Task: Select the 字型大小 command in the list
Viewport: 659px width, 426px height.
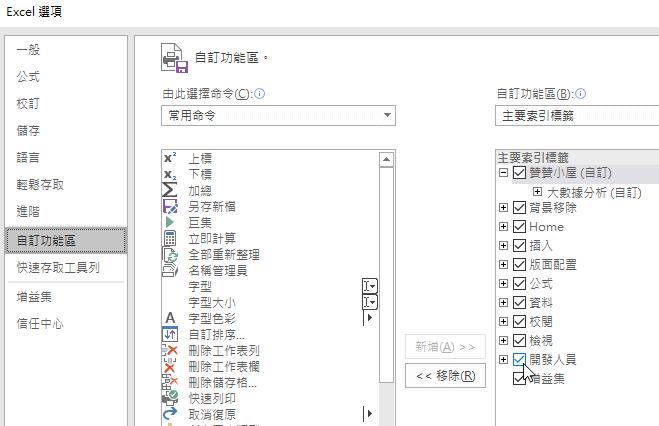Action: coord(269,302)
